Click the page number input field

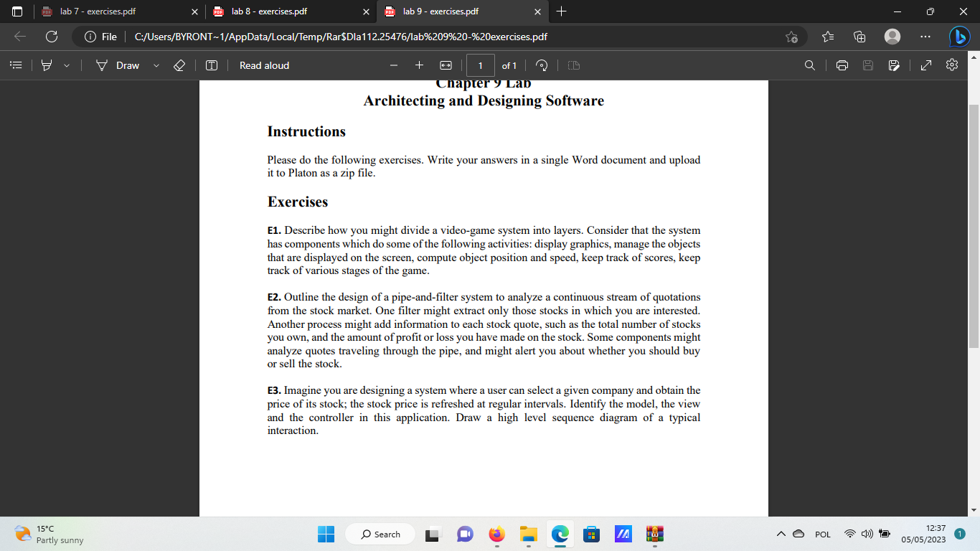(480, 65)
